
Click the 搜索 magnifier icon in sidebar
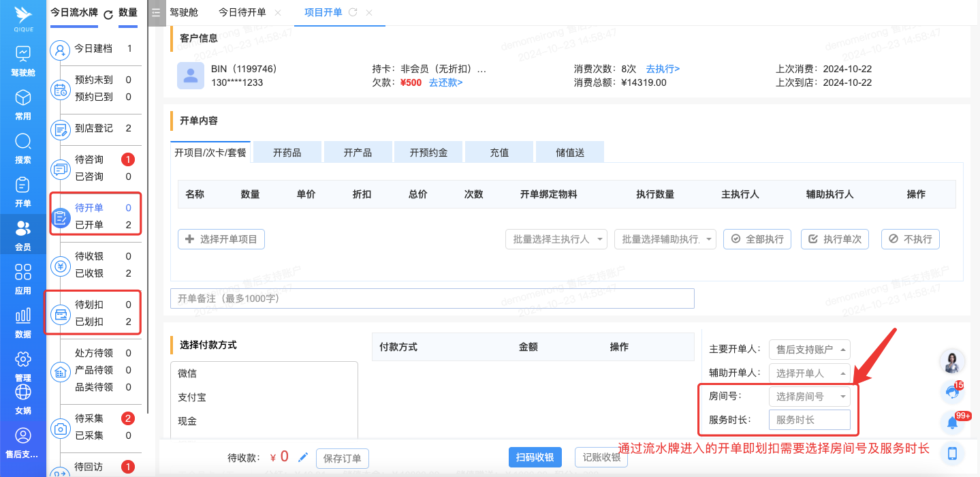click(22, 142)
